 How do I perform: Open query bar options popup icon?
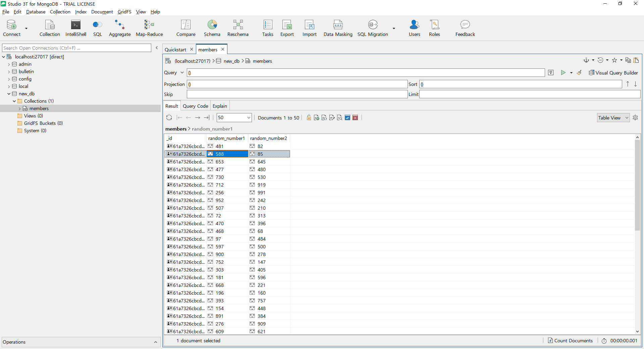click(551, 72)
